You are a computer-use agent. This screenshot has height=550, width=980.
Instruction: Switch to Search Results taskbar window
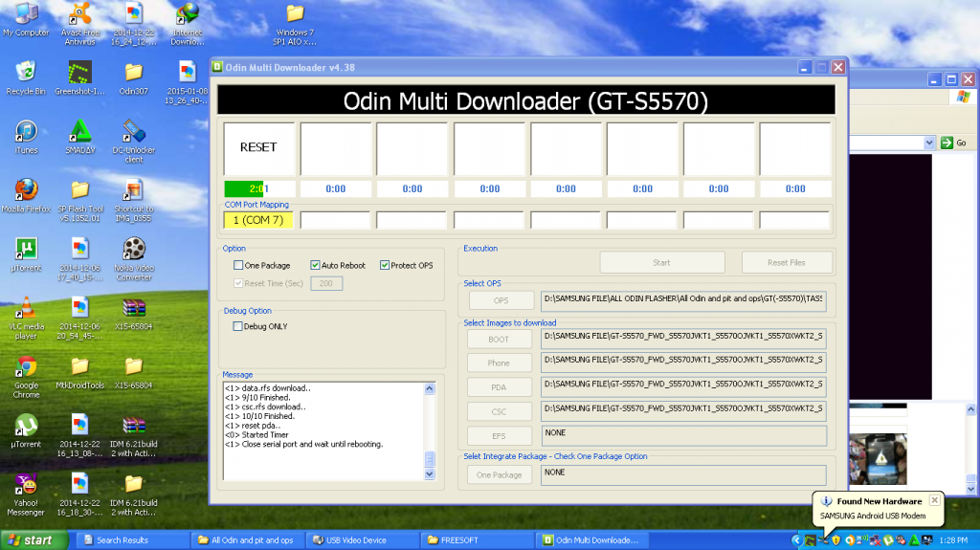(130, 540)
